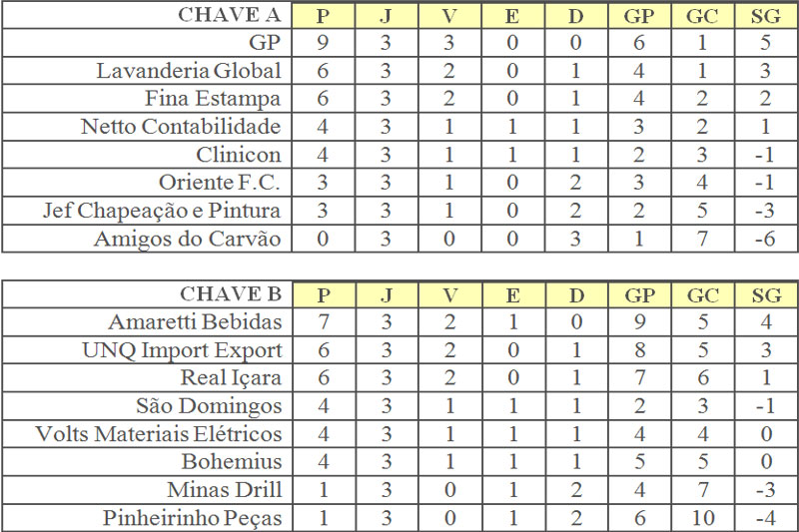799x532 pixels.
Task: Select Volts Materiais Elétricos row label
Action: point(159,434)
